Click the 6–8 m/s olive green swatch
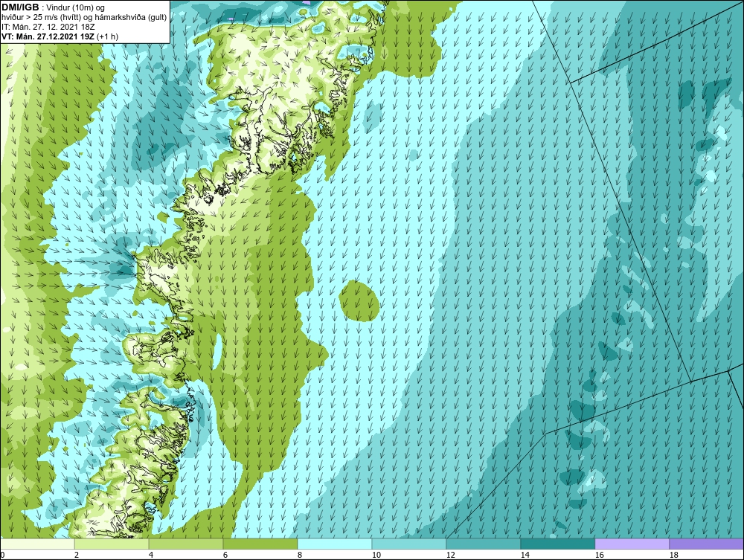This screenshot has width=744, height=560. [260, 544]
